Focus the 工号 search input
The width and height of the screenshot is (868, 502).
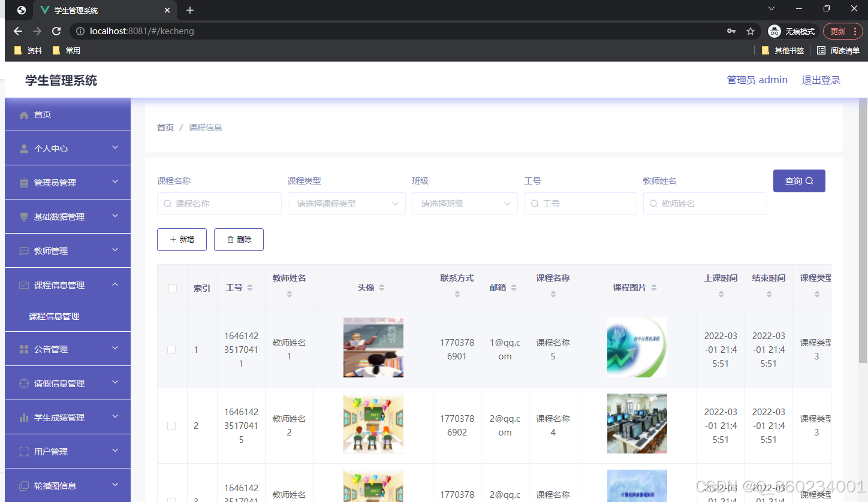point(580,204)
